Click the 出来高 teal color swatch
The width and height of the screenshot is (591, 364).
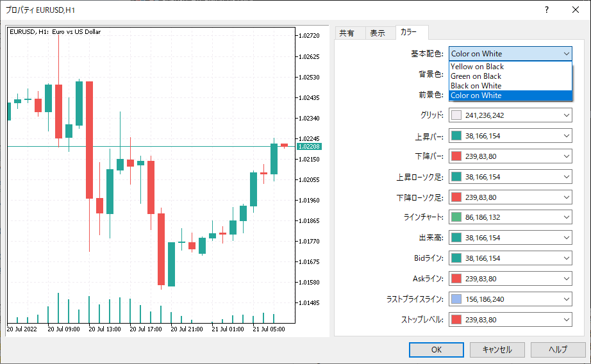pyautogui.click(x=456, y=238)
